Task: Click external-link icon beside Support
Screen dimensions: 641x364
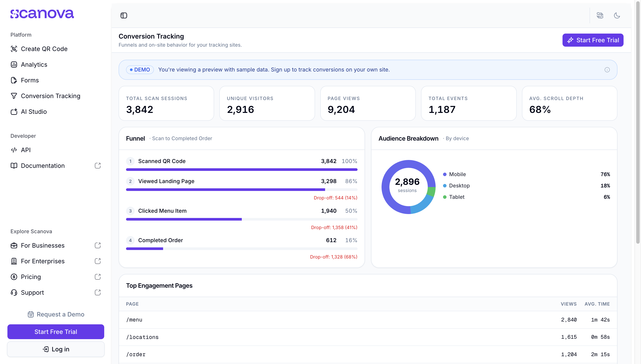Action: [98, 293]
